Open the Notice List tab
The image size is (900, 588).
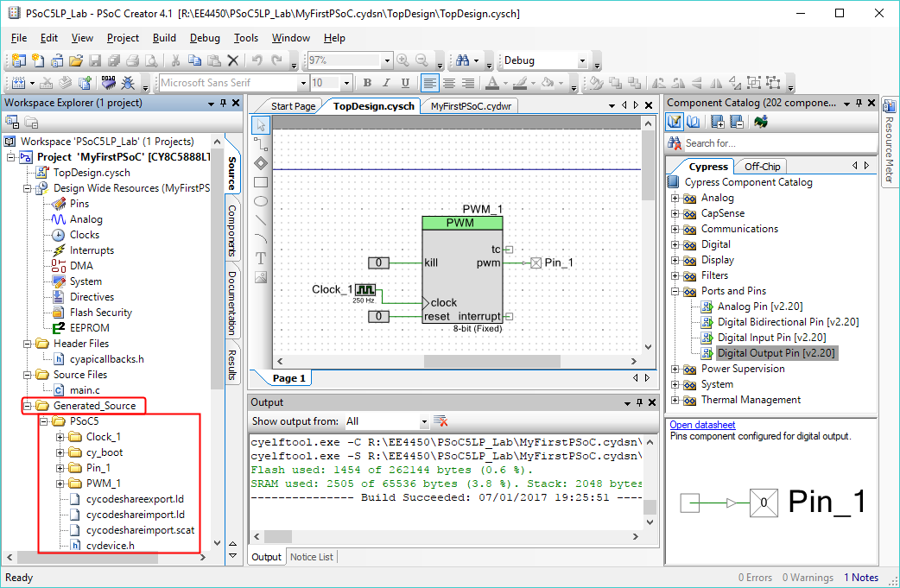pos(311,557)
